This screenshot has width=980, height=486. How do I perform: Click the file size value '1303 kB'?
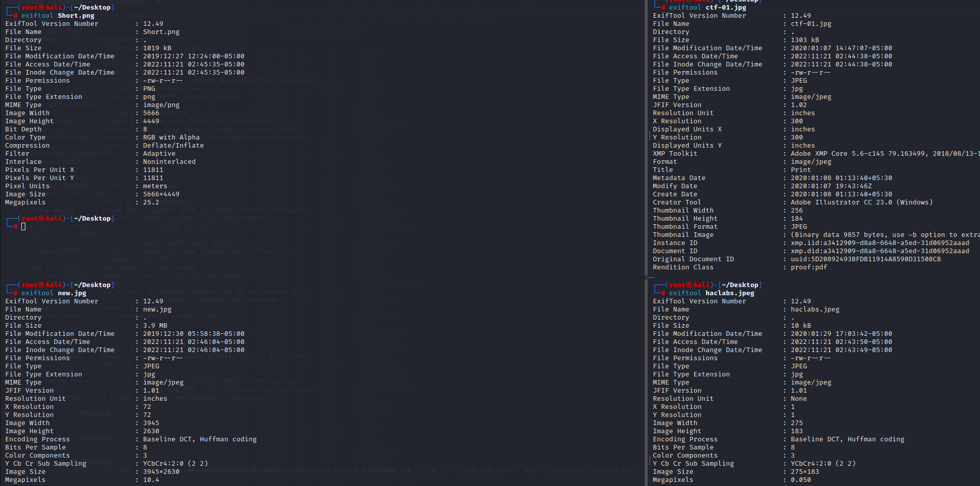tap(805, 40)
